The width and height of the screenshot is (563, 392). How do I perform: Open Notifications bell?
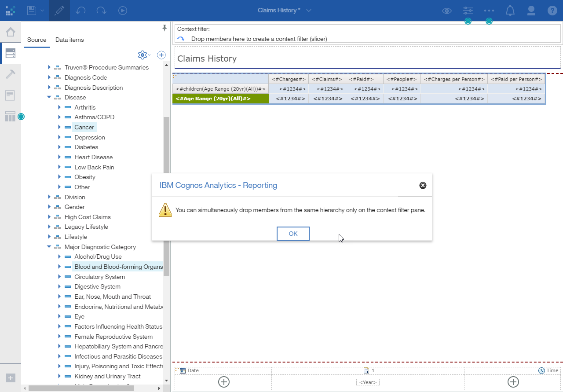510,11
